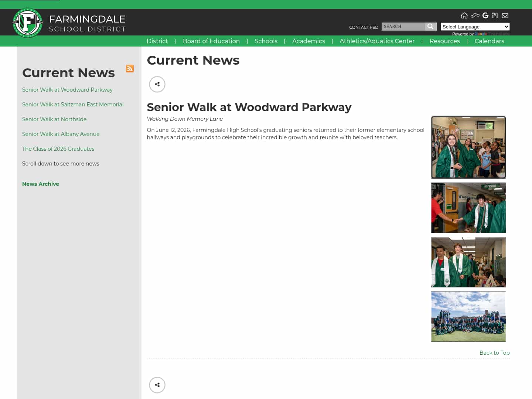
Task: Click the infinity-loop icon in header
Action: (475, 16)
